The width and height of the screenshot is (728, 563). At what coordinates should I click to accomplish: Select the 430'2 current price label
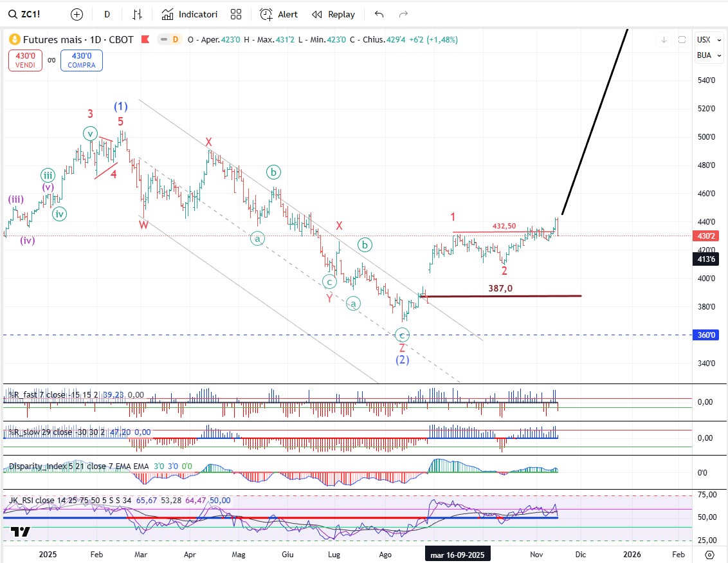tap(706, 236)
